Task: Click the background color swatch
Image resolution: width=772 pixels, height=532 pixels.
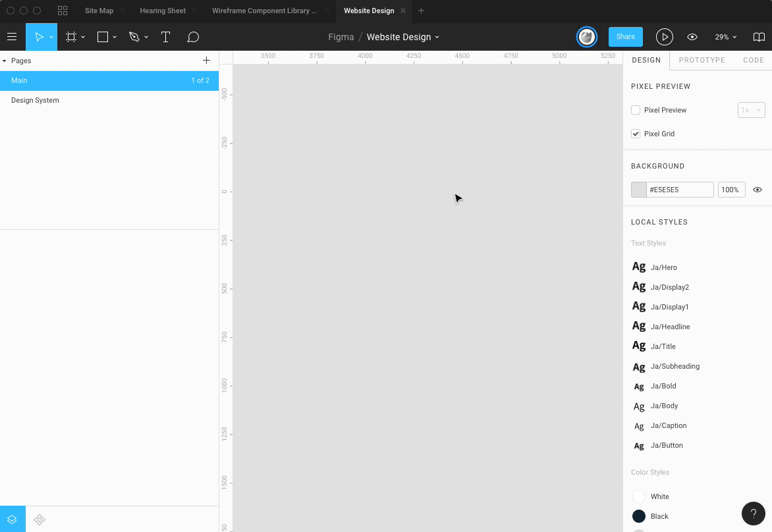Action: tap(638, 190)
